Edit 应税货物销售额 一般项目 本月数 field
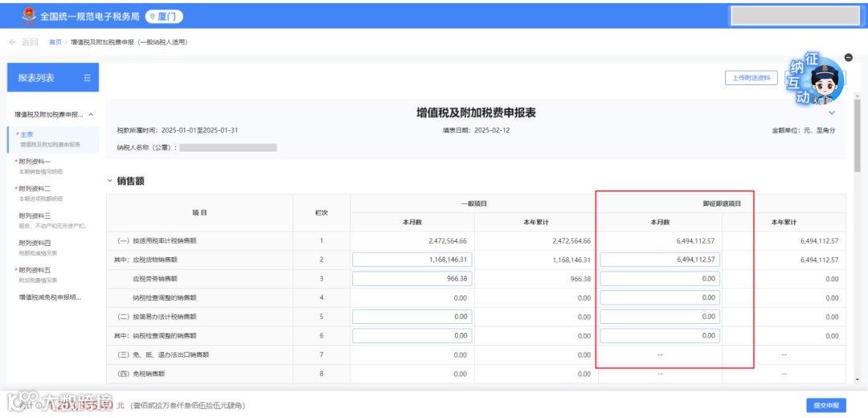 pyautogui.click(x=411, y=260)
